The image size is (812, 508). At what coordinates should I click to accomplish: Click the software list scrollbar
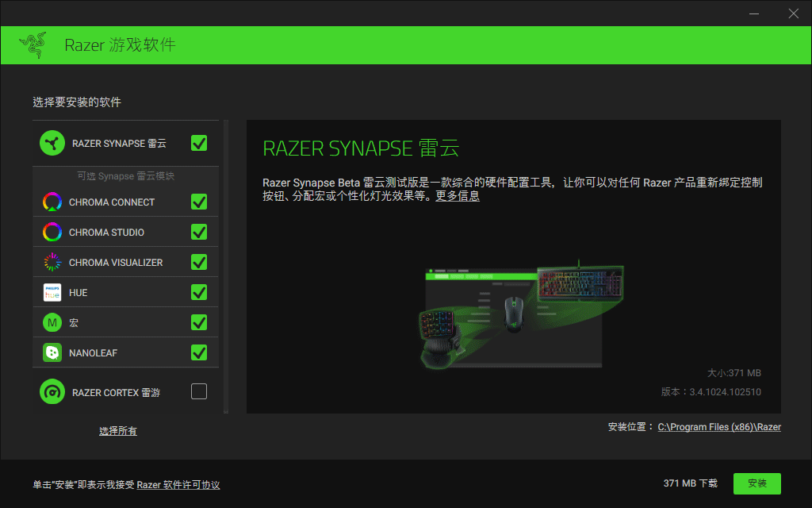point(226,267)
